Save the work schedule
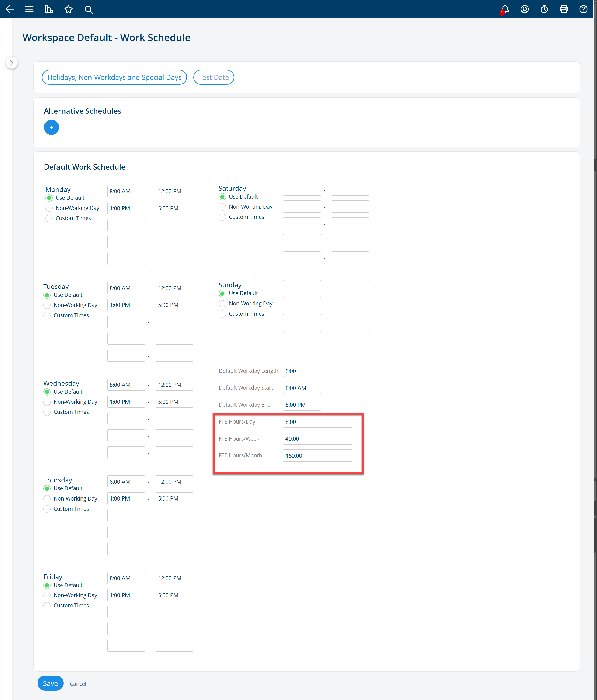The width and height of the screenshot is (597, 700). 50,683
